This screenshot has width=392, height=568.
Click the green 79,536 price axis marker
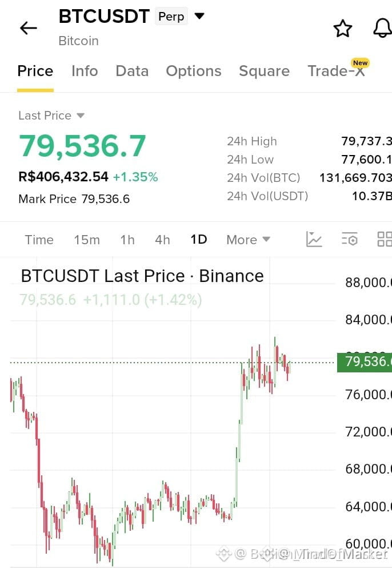tap(365, 362)
